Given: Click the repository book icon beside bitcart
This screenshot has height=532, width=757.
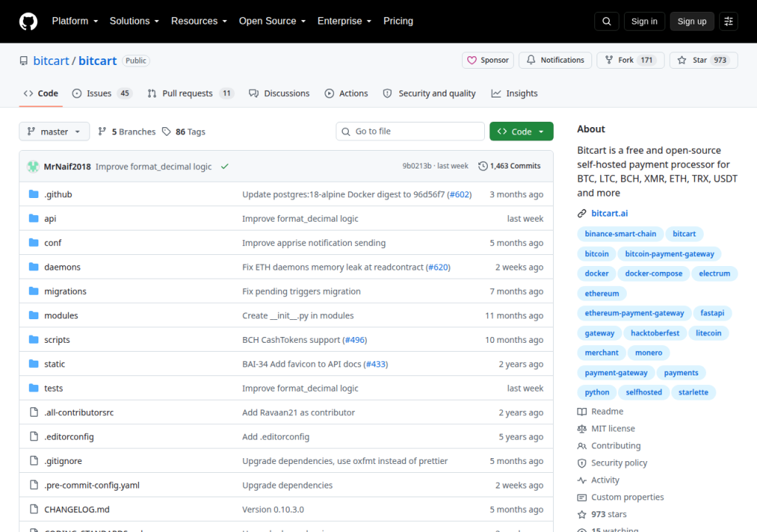Looking at the screenshot, I should [24, 61].
